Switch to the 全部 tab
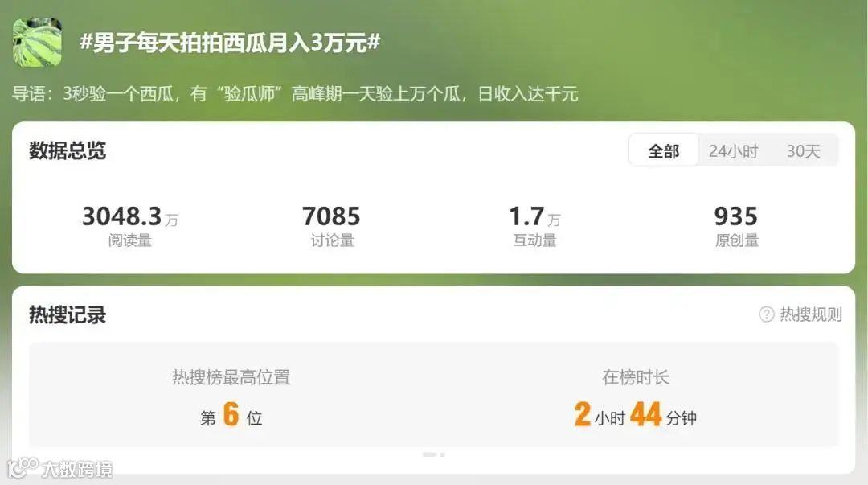 click(664, 150)
